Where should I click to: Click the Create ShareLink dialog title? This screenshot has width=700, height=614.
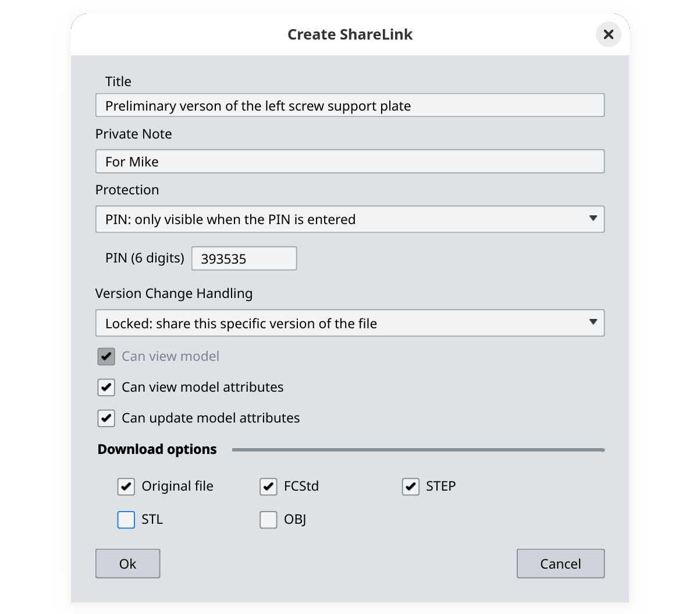coord(350,34)
